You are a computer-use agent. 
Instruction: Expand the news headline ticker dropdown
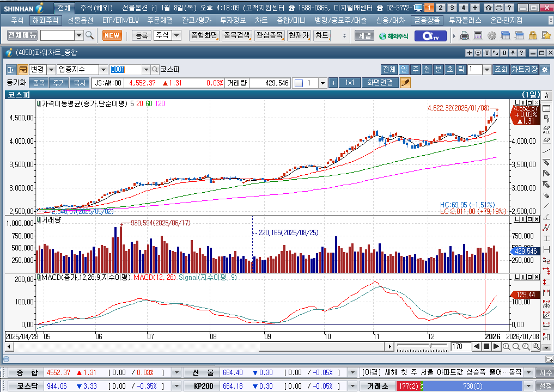[x=528, y=372]
